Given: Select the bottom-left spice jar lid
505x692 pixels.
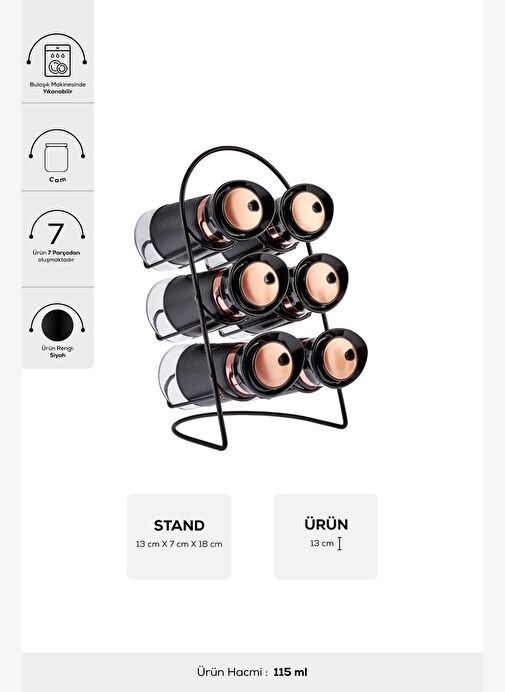Looking at the screenshot, I should 272,360.
